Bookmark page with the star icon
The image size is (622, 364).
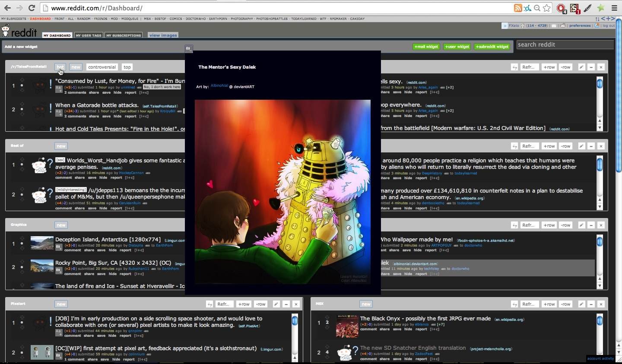(x=547, y=8)
